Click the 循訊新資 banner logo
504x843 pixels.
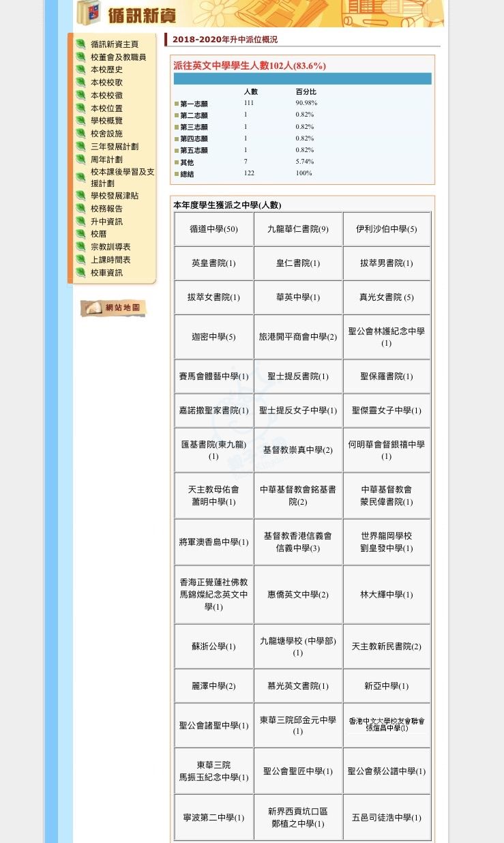[127, 14]
